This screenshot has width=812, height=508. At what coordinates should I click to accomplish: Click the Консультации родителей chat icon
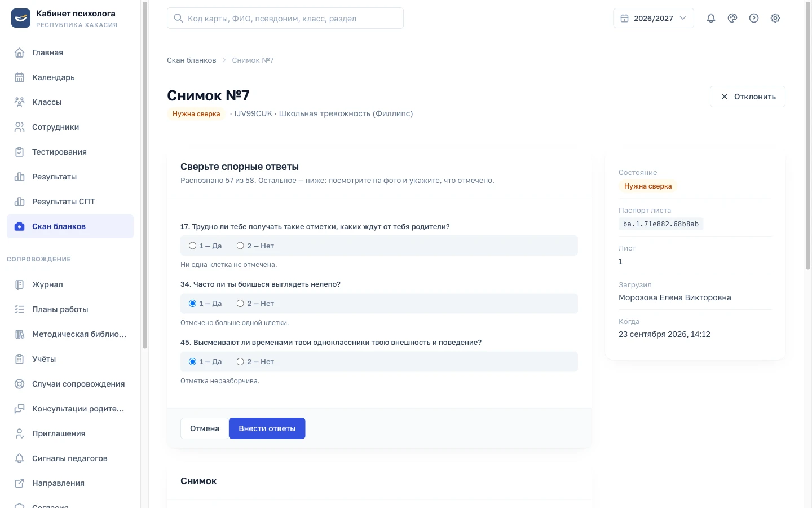click(19, 409)
